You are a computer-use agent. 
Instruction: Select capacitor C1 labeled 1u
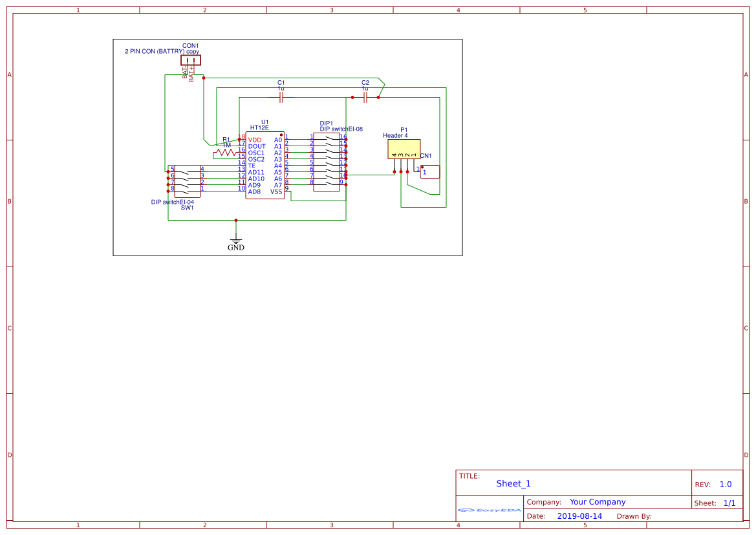click(x=281, y=97)
